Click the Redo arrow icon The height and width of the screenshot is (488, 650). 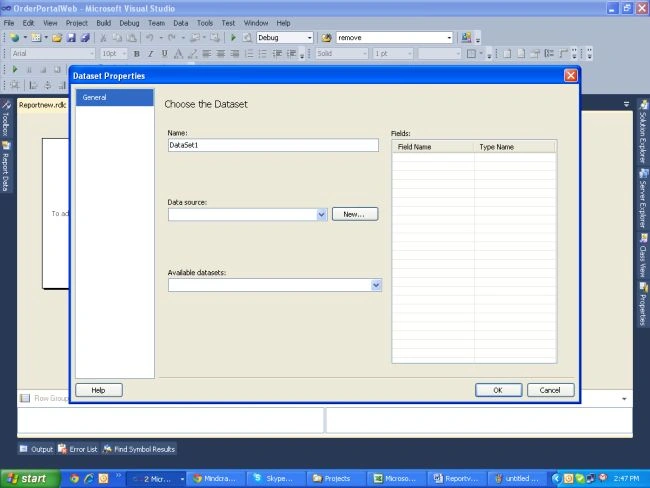172,38
